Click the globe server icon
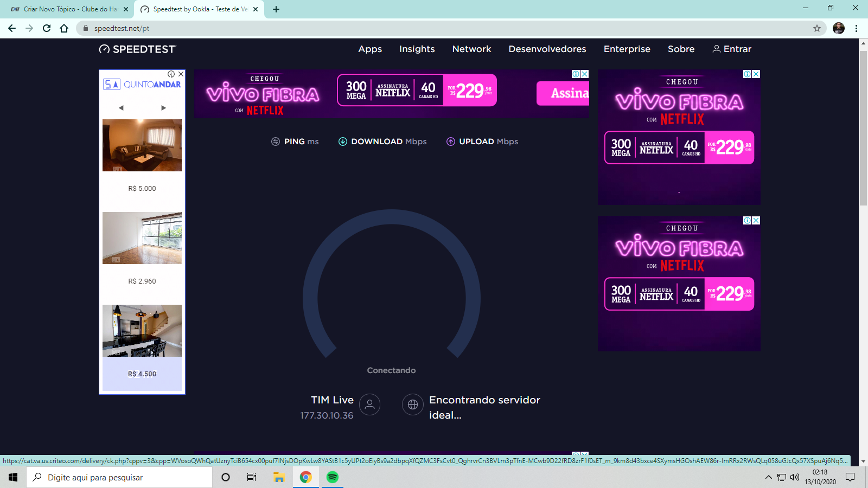The height and width of the screenshot is (488, 868). [x=413, y=404]
